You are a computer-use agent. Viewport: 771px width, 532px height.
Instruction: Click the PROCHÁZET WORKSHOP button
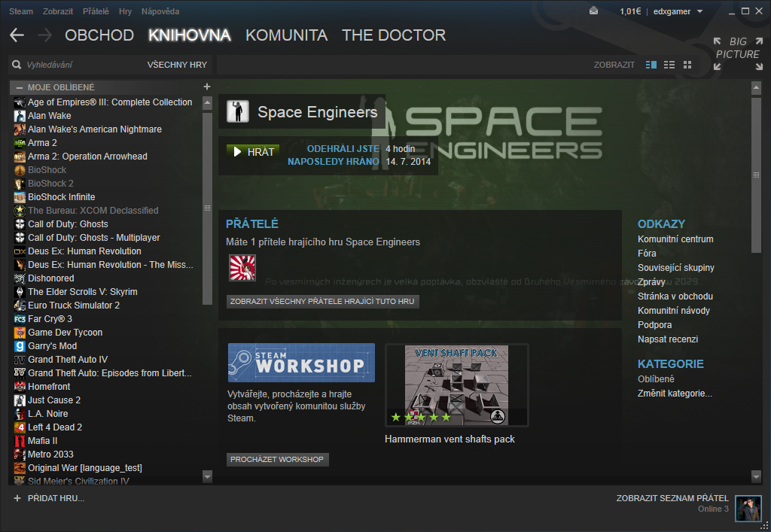coord(277,459)
